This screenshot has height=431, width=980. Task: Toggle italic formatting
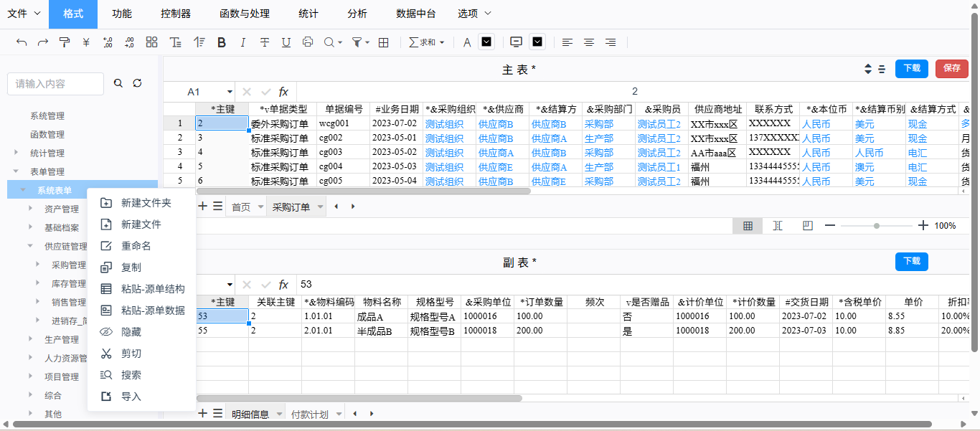(x=242, y=42)
